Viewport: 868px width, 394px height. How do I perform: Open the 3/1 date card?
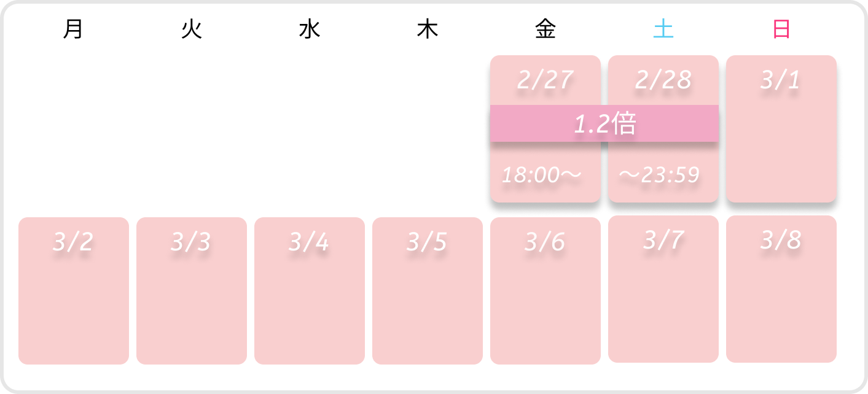tap(781, 129)
